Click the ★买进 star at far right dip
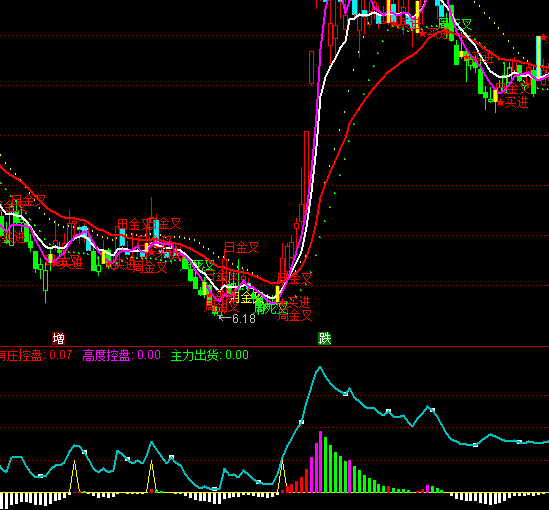 [x=513, y=103]
